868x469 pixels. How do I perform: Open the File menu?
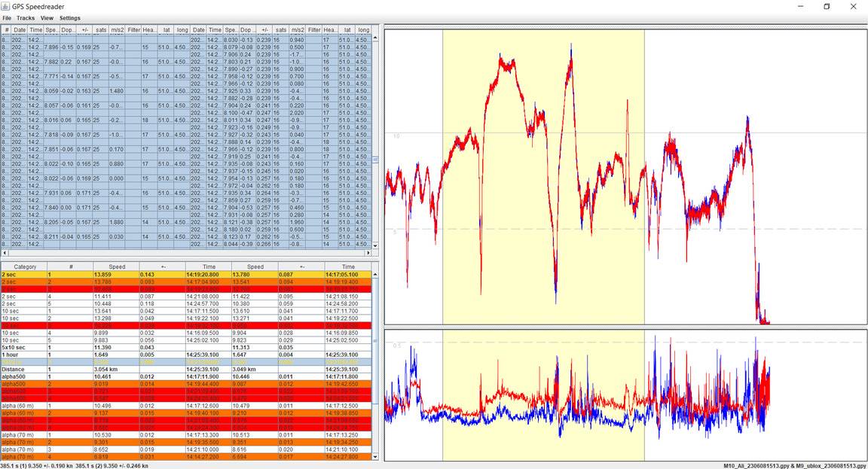7,18
